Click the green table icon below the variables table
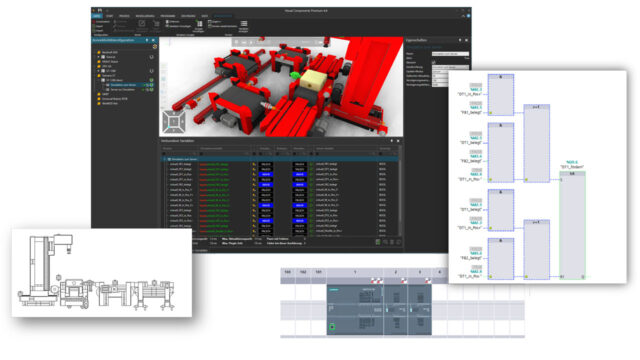The image size is (640, 360). tap(378, 242)
